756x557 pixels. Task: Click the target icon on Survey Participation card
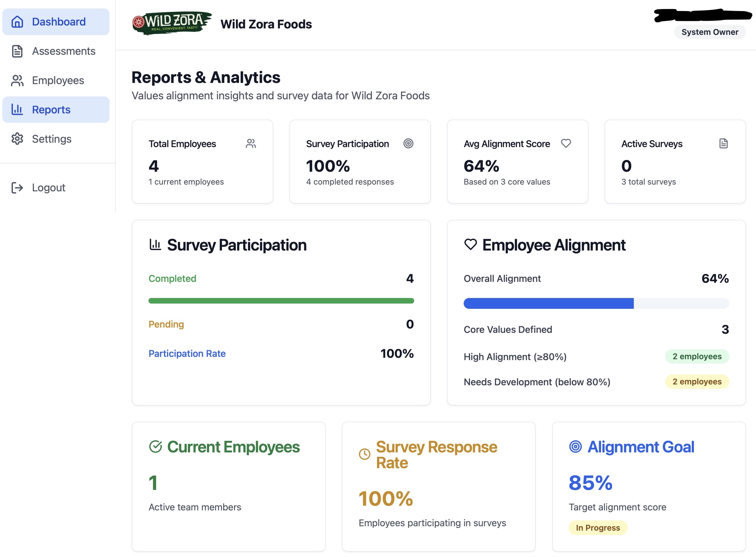409,144
